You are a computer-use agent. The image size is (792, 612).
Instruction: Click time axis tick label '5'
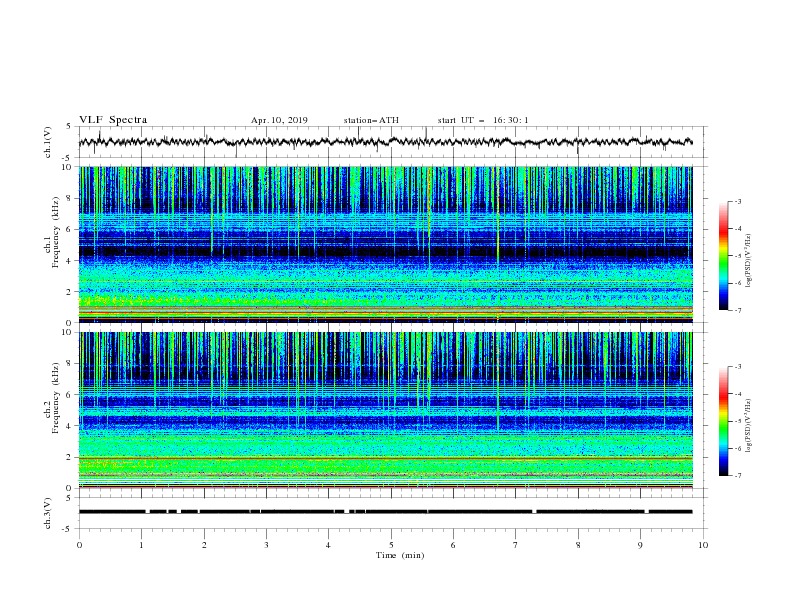pyautogui.click(x=391, y=545)
